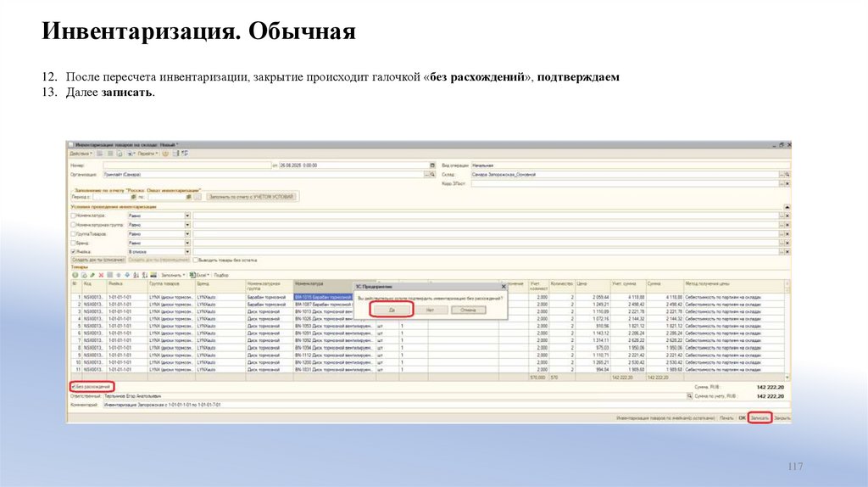Sort rows ascending with the A-Z icon
This screenshot has height=487, width=868.
point(136,275)
